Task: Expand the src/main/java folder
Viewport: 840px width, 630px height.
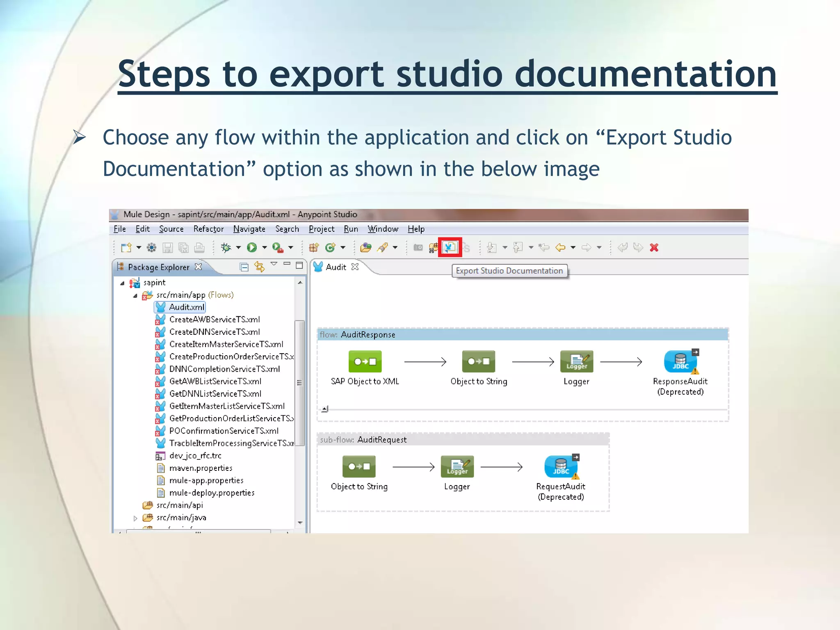Action: coord(135,518)
